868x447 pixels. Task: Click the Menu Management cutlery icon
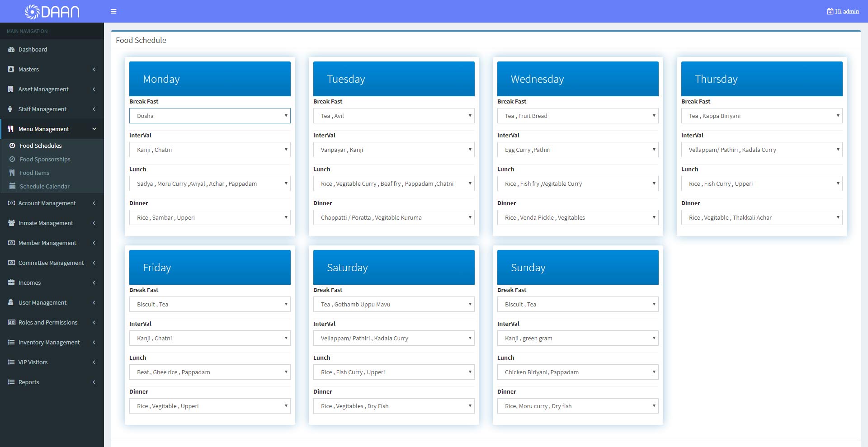tap(11, 129)
